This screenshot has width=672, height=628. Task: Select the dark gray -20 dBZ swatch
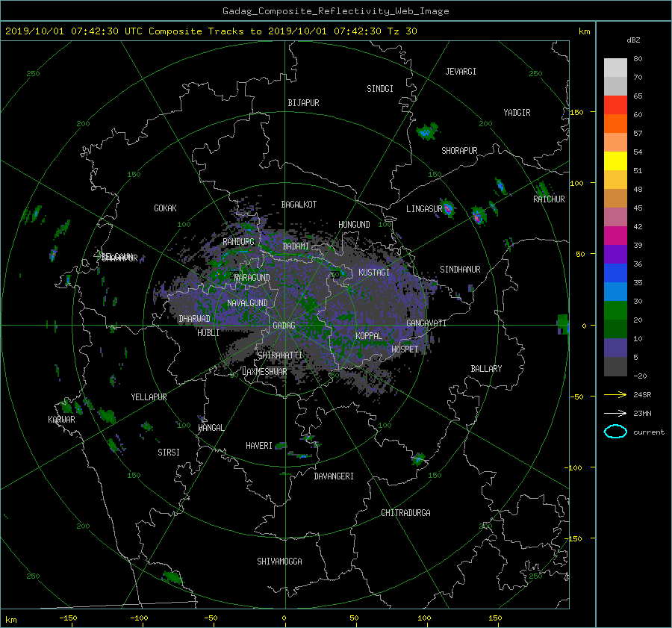615,366
